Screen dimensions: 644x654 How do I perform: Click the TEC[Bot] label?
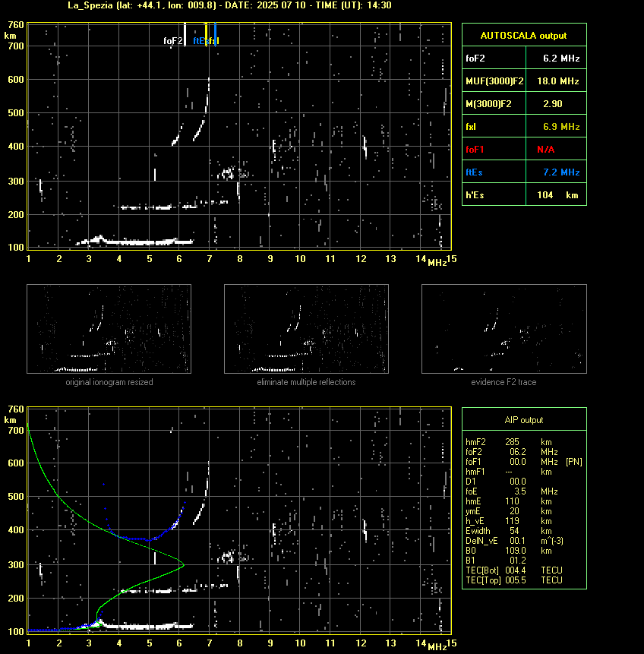pos(482,570)
